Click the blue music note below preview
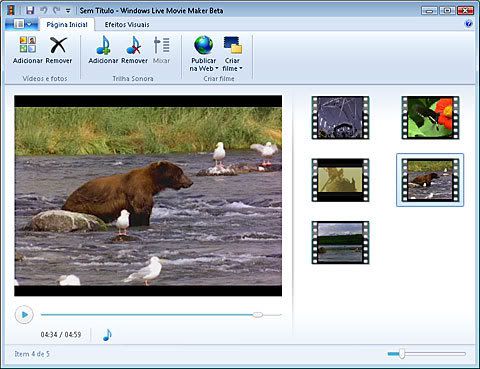This screenshot has height=369, width=480. coord(107,334)
